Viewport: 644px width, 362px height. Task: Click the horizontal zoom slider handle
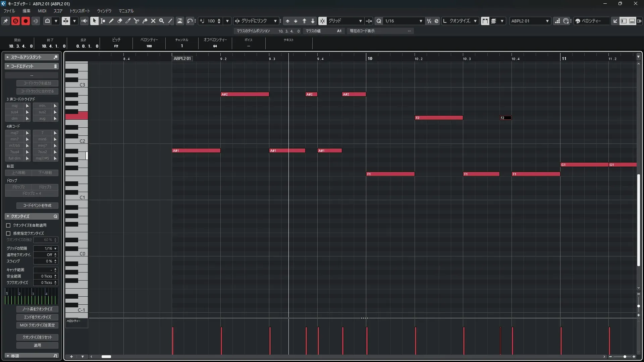625,357
